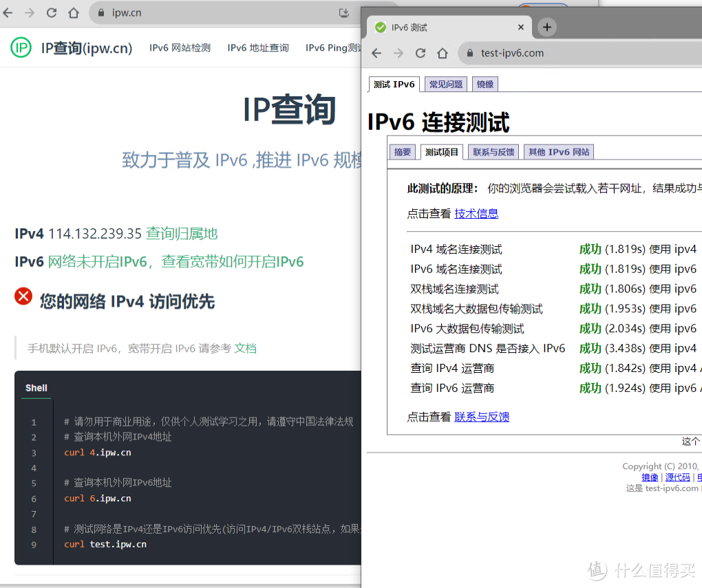The image size is (702, 588).
Task: Click 'IPv6 大数据包传输测试' row label
Action: (x=467, y=329)
